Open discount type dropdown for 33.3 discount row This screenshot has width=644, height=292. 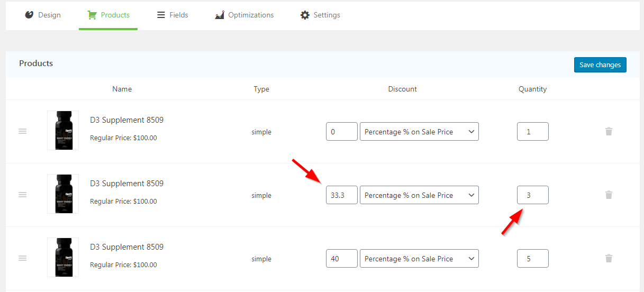(x=419, y=195)
